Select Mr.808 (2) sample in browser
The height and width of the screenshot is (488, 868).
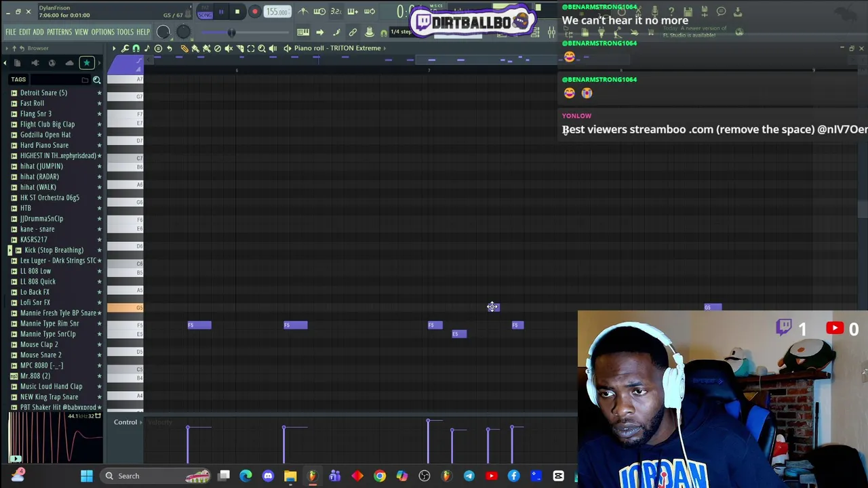(x=35, y=376)
